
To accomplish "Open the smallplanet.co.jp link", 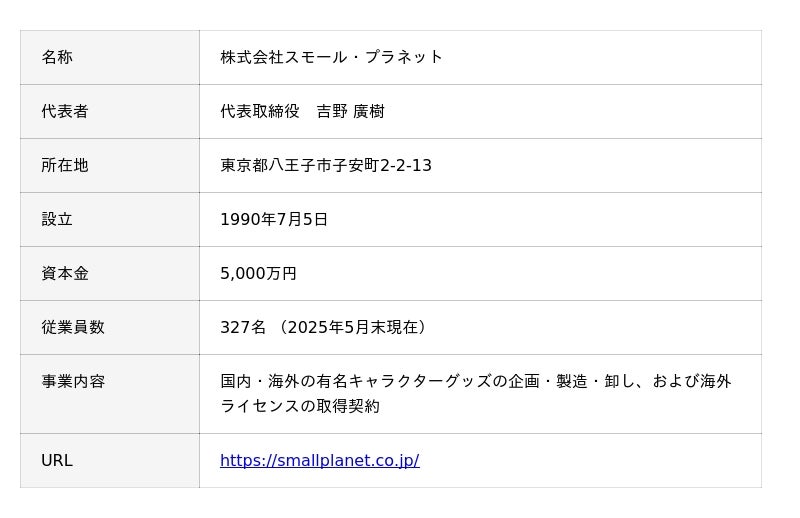I will pos(319,461).
